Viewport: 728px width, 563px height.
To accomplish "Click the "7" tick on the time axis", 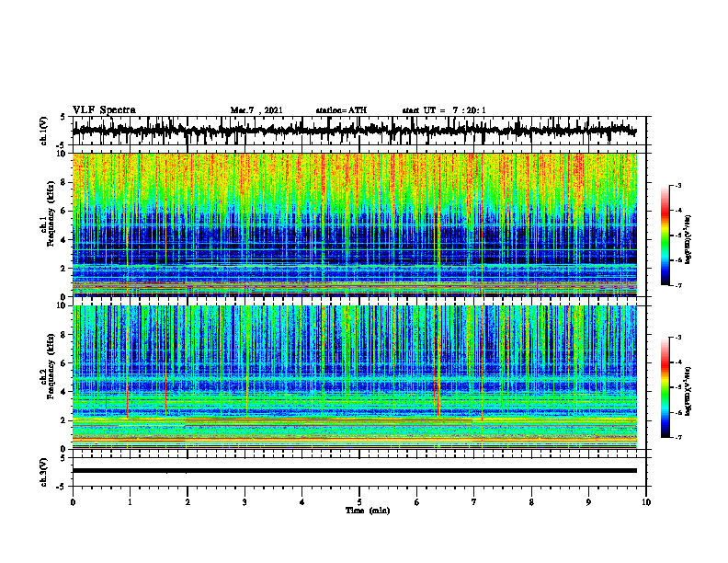I will pyautogui.click(x=474, y=502).
